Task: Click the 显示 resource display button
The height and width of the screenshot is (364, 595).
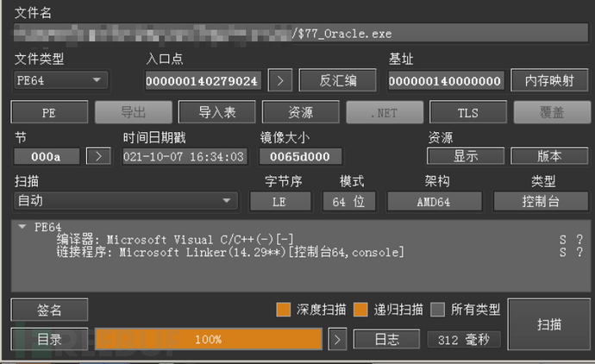Action: click(466, 156)
